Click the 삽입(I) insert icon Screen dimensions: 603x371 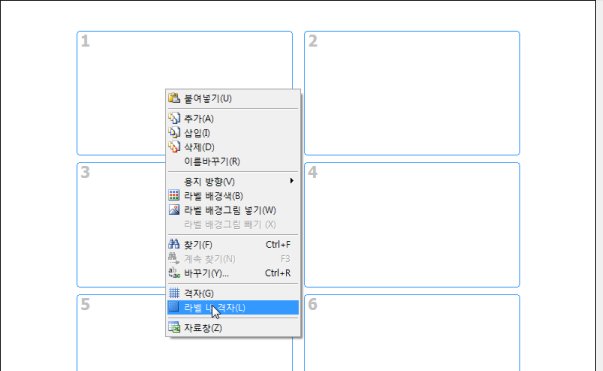tap(174, 133)
